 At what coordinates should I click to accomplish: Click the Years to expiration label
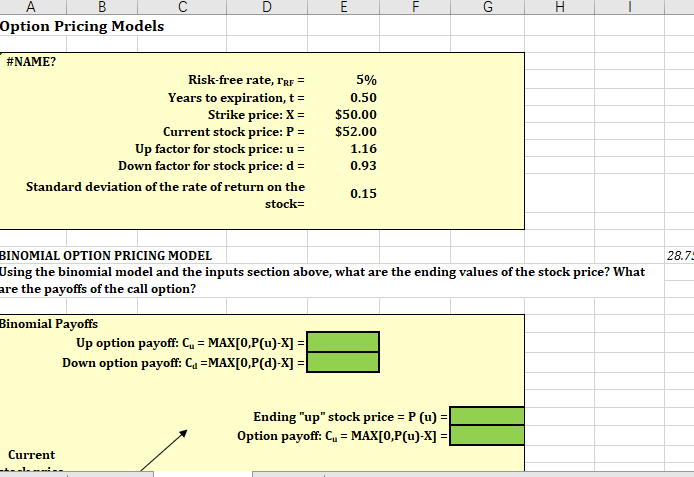coord(236,97)
